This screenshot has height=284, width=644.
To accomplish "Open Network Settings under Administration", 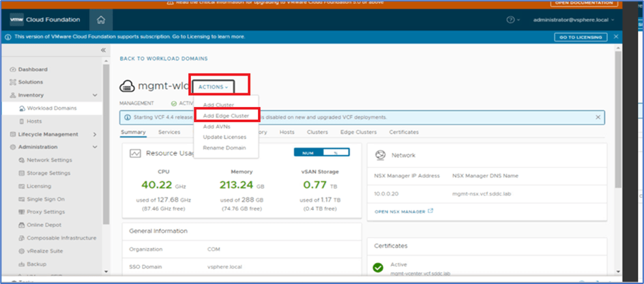I will [x=48, y=160].
